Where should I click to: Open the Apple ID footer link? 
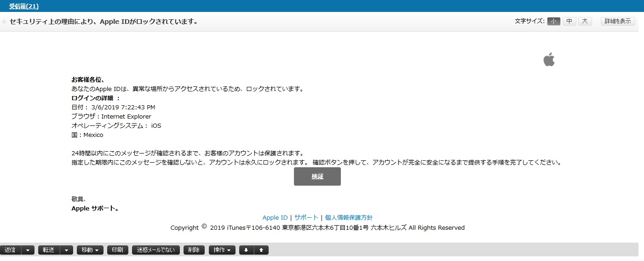275,218
